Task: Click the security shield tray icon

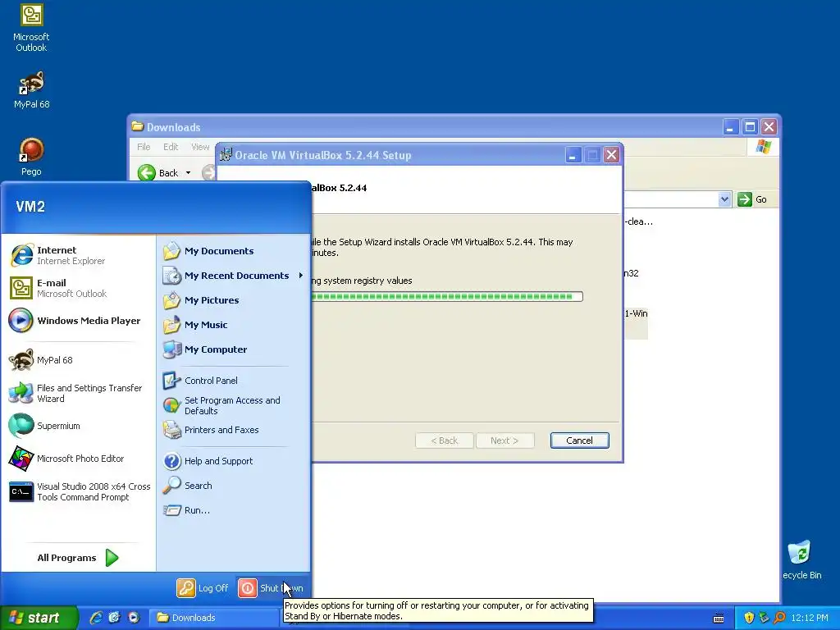Action: point(749,618)
